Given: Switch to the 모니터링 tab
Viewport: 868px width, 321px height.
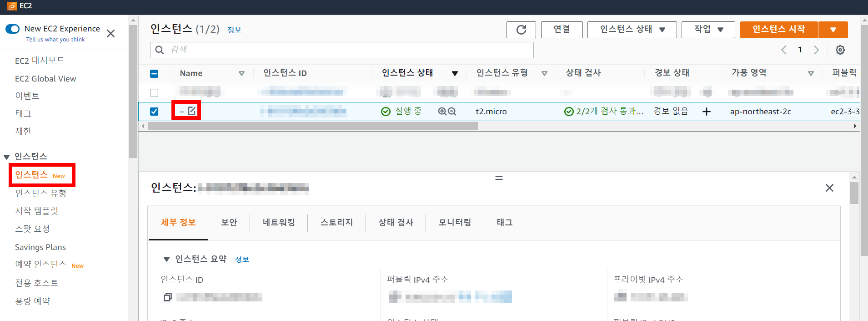Looking at the screenshot, I should (x=455, y=223).
